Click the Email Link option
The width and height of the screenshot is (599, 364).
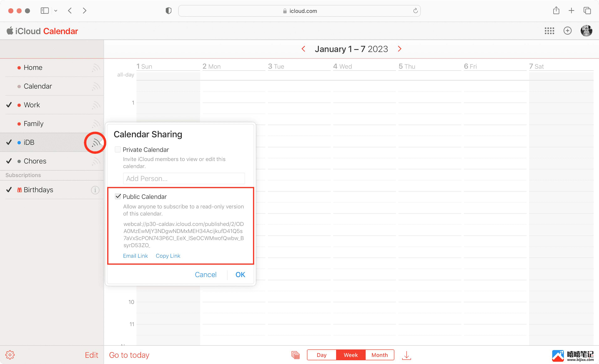coord(135,256)
